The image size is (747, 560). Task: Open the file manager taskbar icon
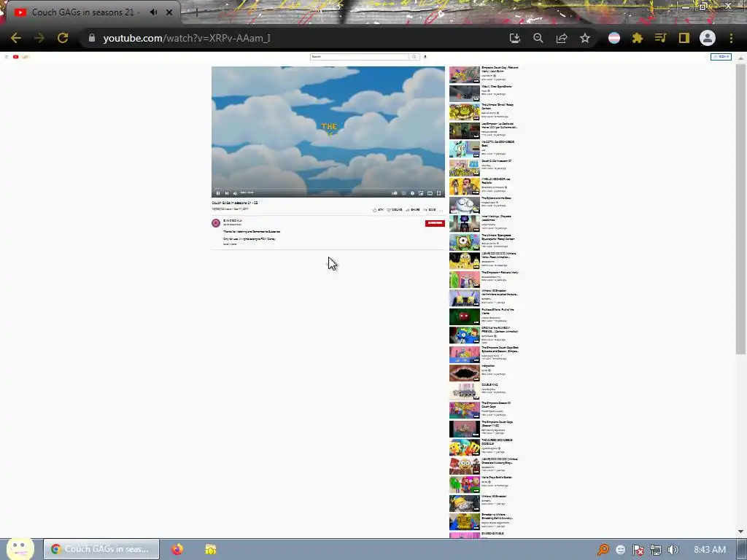pyautogui.click(x=211, y=549)
